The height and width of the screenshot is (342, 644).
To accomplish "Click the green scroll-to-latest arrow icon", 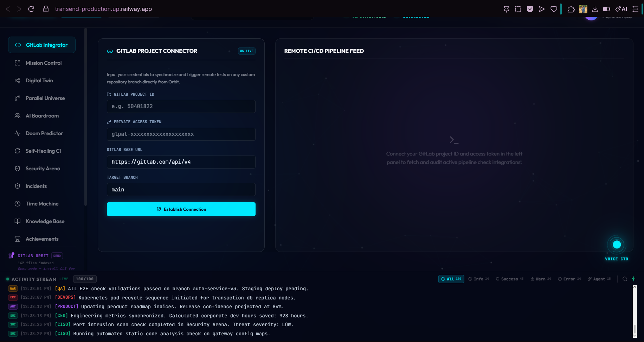I will (633, 279).
